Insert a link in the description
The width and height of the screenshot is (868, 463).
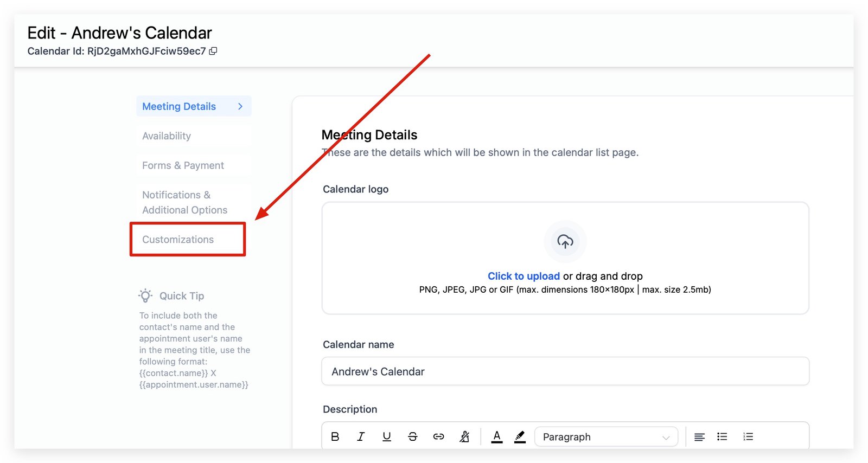click(x=438, y=437)
